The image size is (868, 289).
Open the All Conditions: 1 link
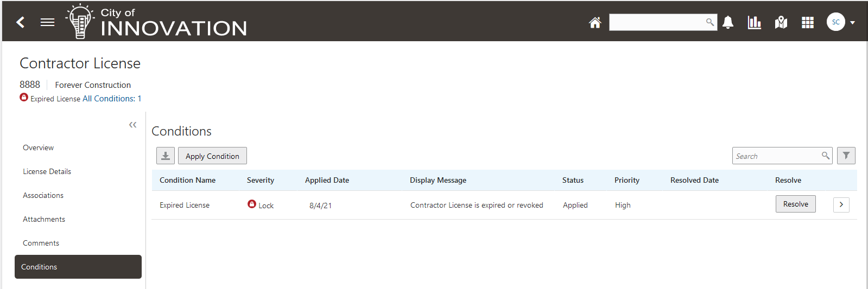click(112, 99)
